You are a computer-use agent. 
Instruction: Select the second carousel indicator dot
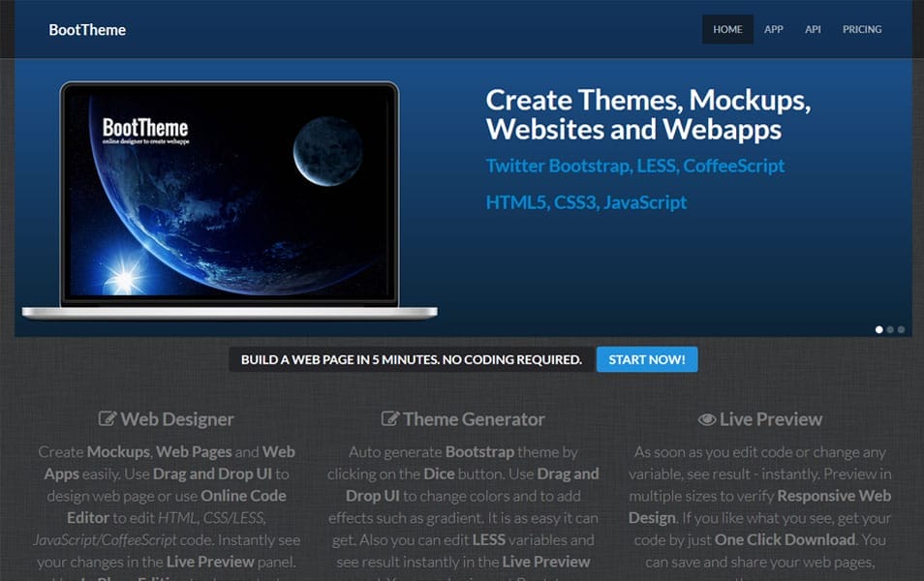click(890, 329)
